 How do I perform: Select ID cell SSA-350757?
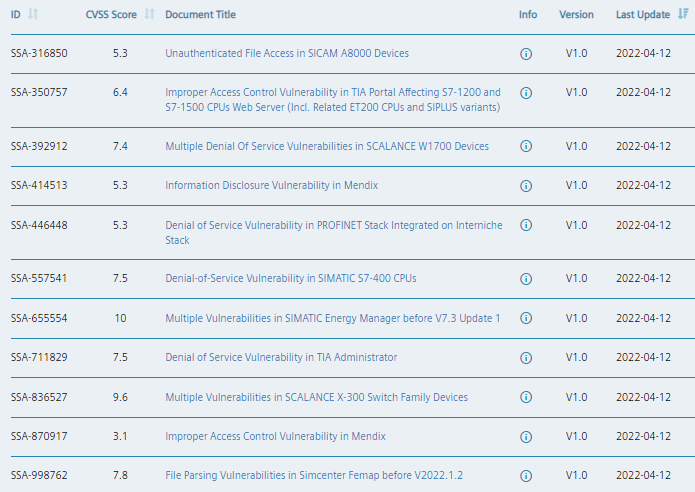(x=39, y=92)
